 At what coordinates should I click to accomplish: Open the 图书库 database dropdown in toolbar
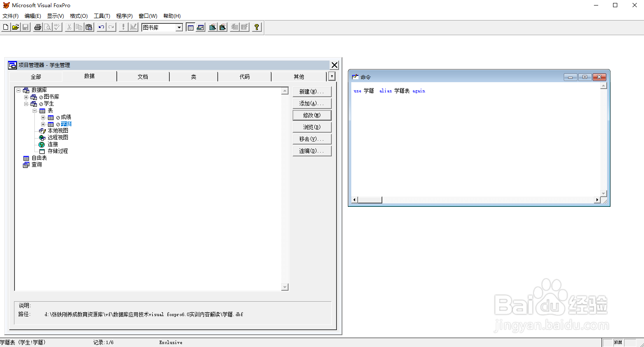(179, 28)
